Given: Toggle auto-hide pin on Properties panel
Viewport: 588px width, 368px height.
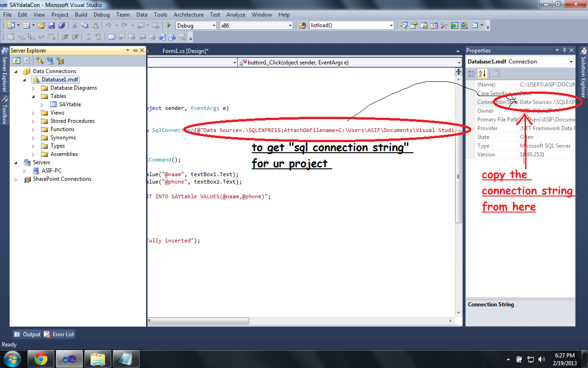Looking at the screenshot, I should [565, 50].
